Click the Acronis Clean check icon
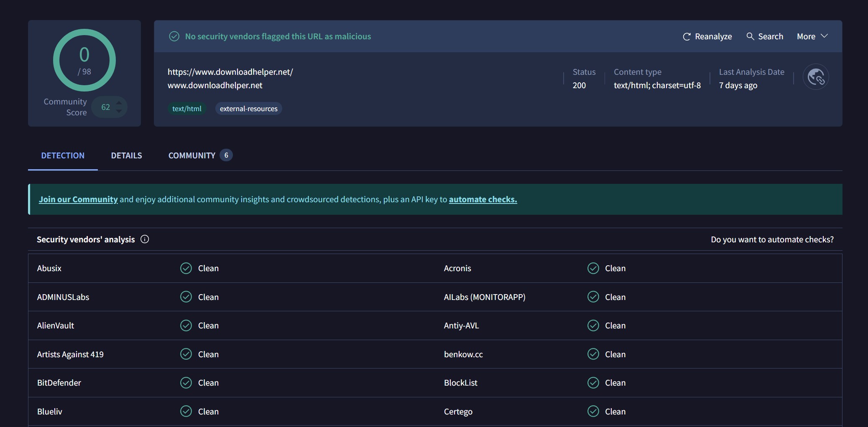The height and width of the screenshot is (427, 868). 593,268
